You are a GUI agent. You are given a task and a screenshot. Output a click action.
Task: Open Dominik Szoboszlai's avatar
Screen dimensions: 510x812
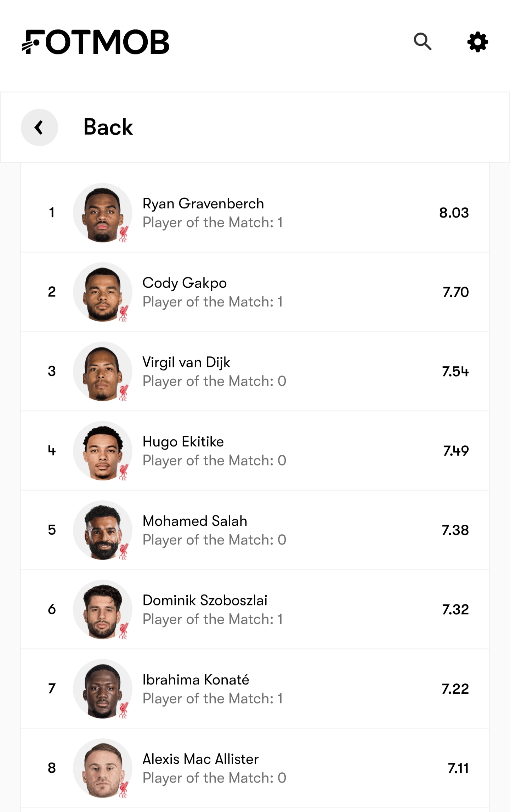[x=103, y=609]
